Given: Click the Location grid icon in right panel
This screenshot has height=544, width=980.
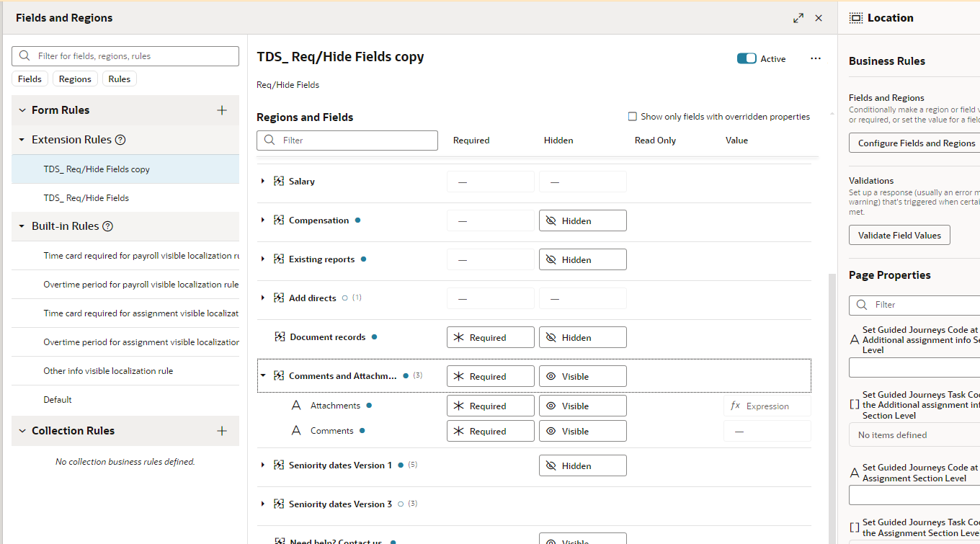Looking at the screenshot, I should 857,17.
